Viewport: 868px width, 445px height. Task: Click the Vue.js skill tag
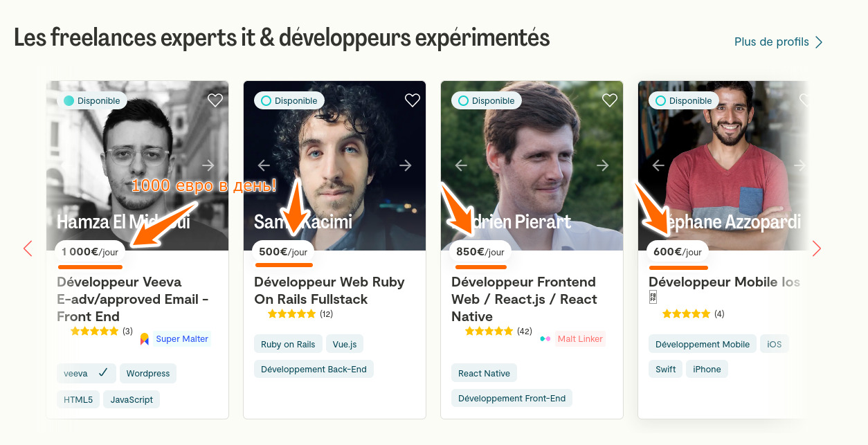[345, 345]
